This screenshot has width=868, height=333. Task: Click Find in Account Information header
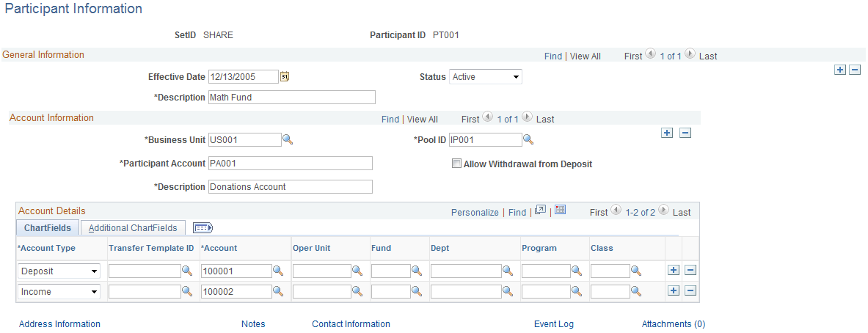pos(390,120)
